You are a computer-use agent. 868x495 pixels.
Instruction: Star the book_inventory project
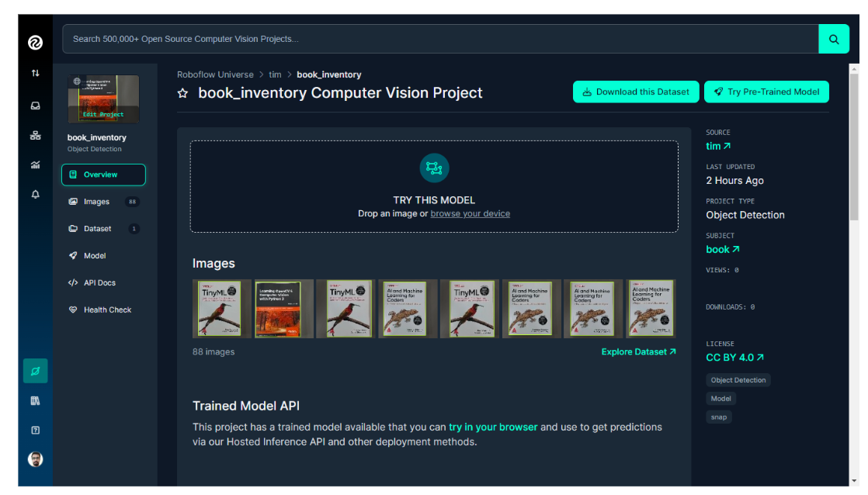point(182,93)
